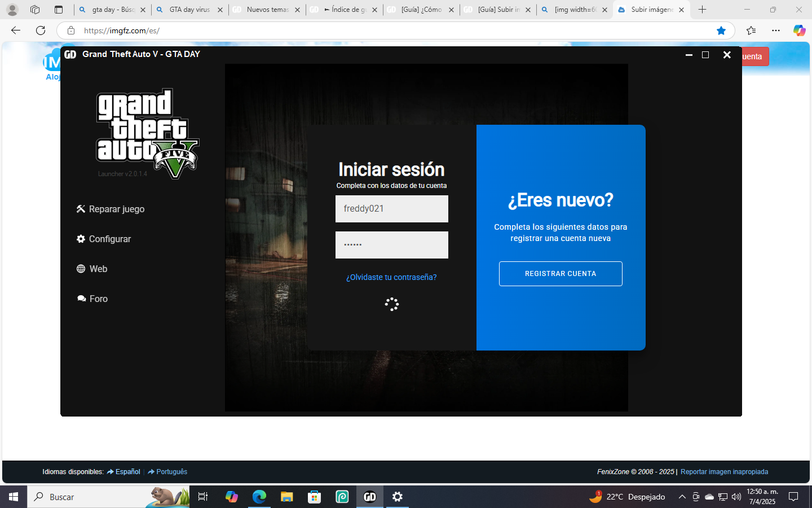Click the browser back arrow
812x508 pixels.
(x=16, y=30)
